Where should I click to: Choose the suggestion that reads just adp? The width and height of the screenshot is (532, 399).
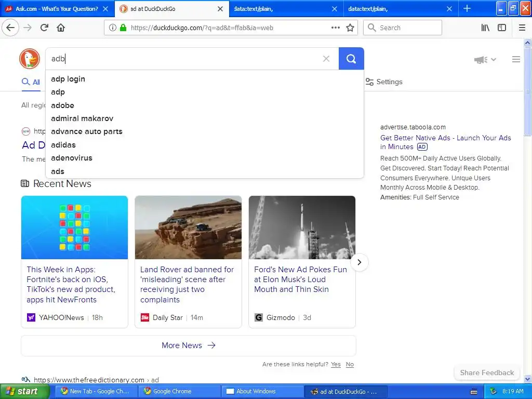205,92
